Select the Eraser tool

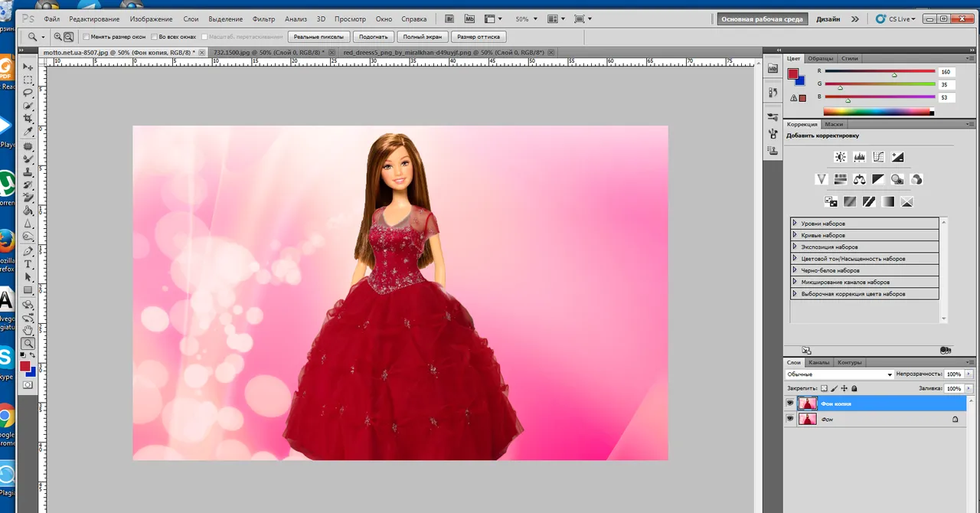[x=28, y=198]
